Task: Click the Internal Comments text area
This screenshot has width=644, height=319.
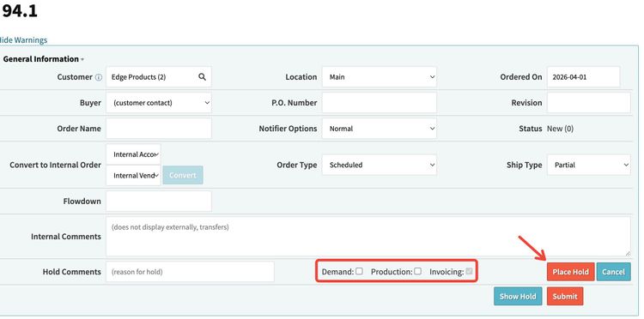Action: (x=368, y=237)
